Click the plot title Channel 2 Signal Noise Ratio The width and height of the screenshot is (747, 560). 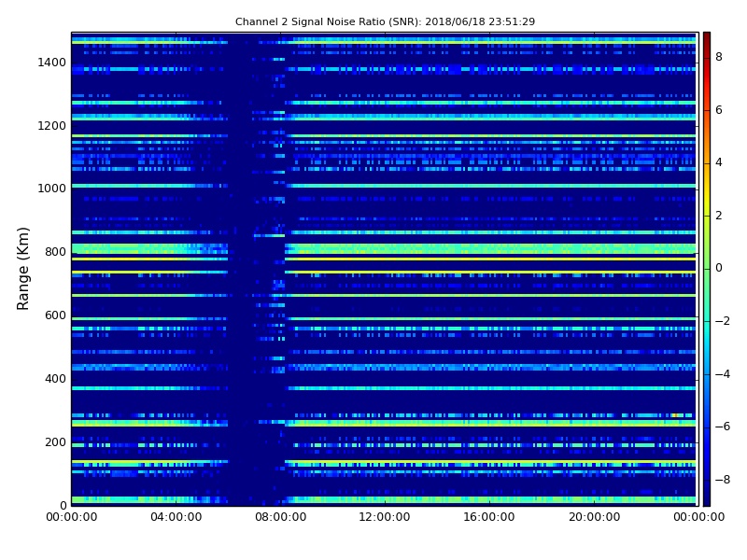coord(385,21)
